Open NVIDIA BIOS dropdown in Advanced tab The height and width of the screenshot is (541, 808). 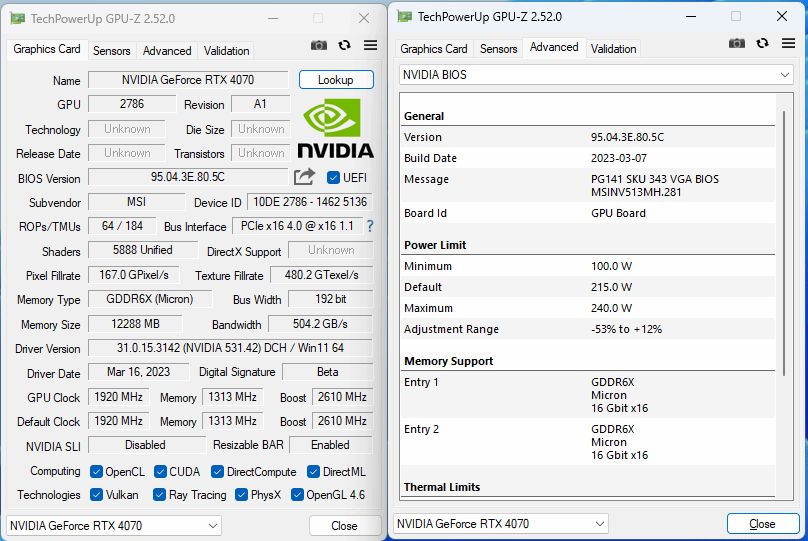click(596, 75)
